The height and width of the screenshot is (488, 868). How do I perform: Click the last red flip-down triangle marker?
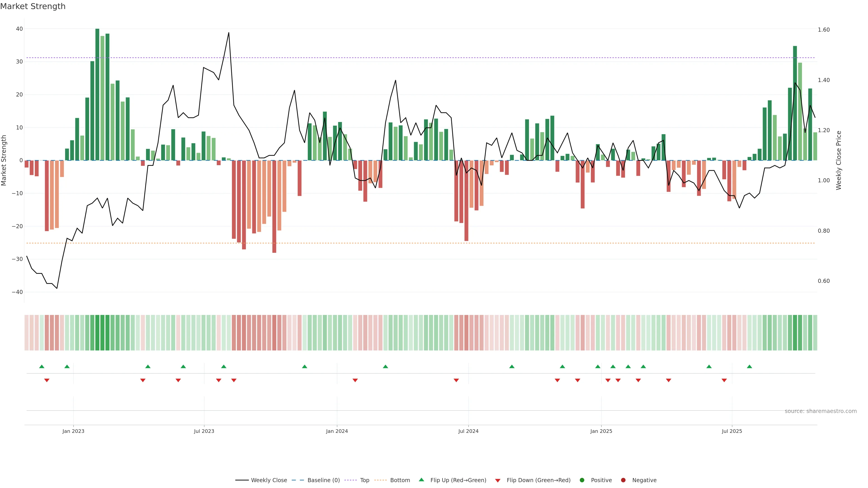tap(724, 380)
